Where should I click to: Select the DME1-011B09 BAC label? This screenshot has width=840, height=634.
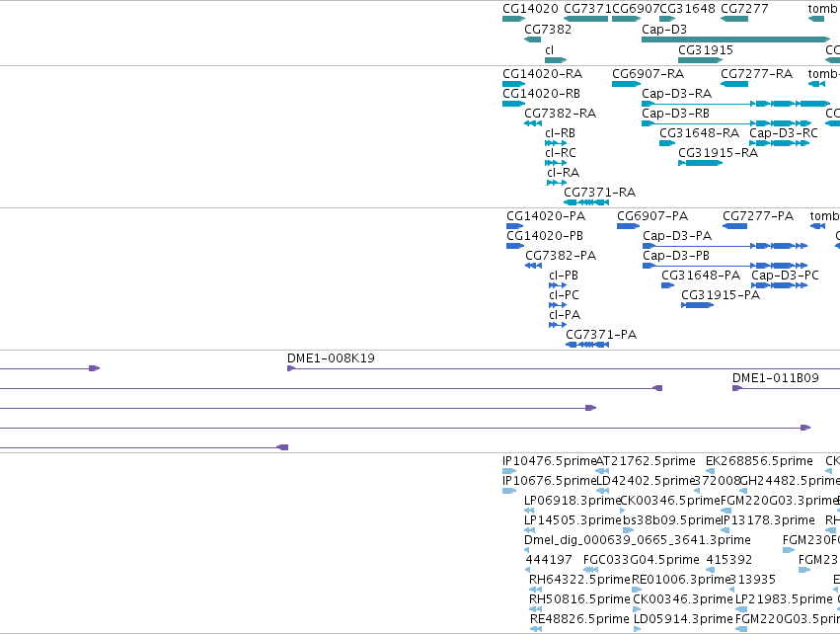tap(776, 378)
